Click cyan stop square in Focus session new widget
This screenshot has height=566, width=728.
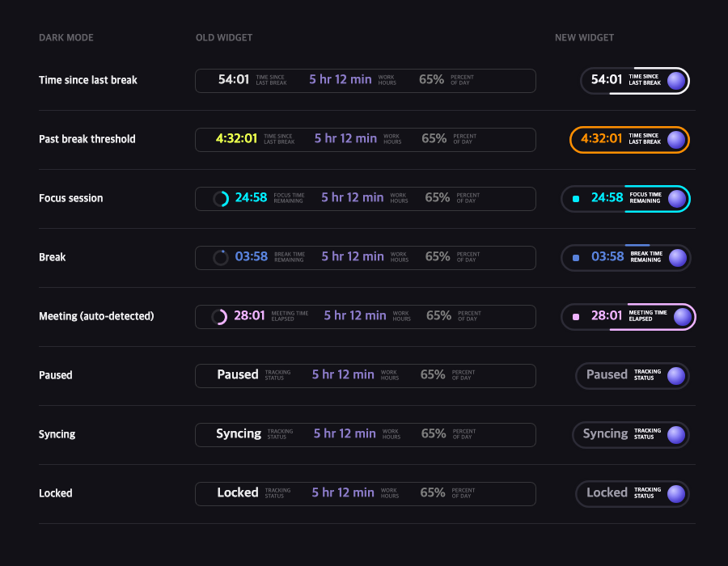[576, 199]
